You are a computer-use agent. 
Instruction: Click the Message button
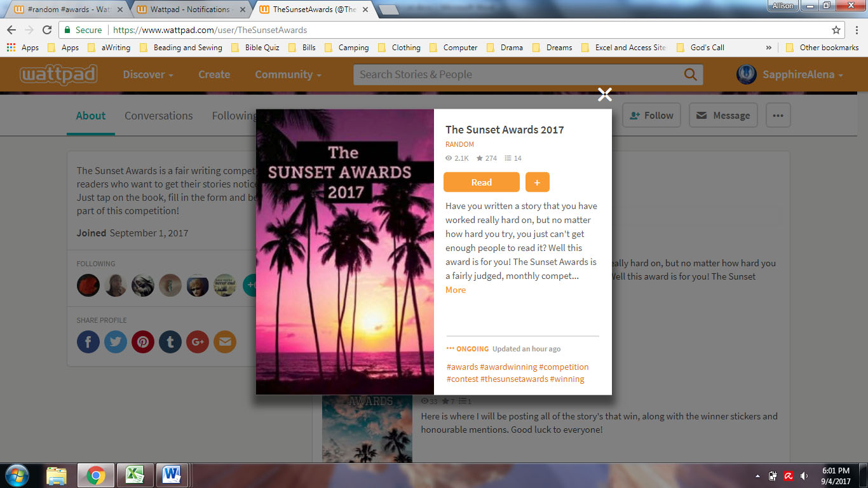(x=723, y=116)
